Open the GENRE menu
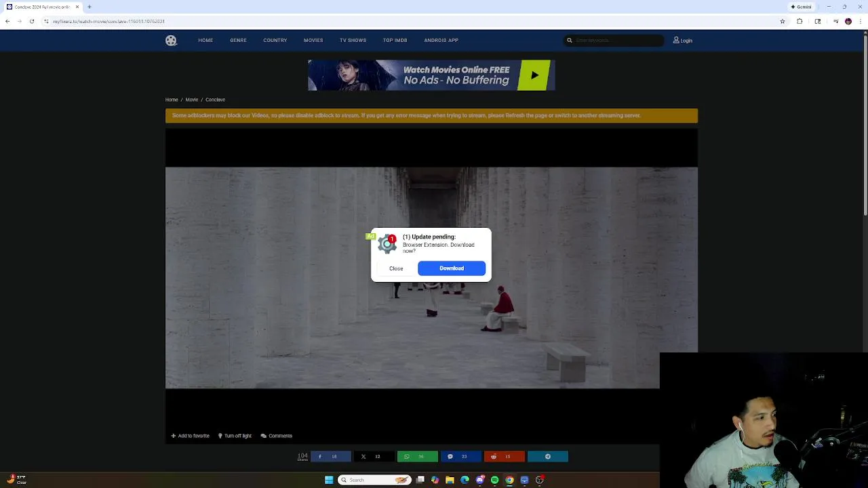Viewport: 868px width, 488px height. coord(238,40)
